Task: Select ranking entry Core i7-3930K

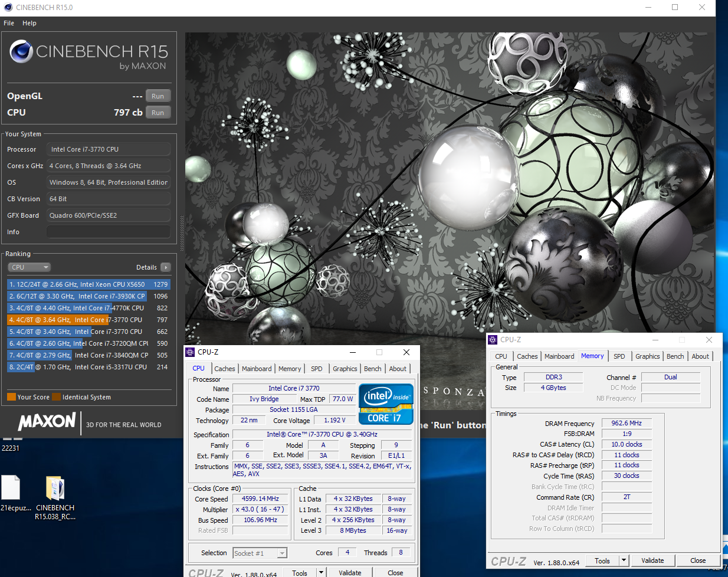Action: point(88,296)
